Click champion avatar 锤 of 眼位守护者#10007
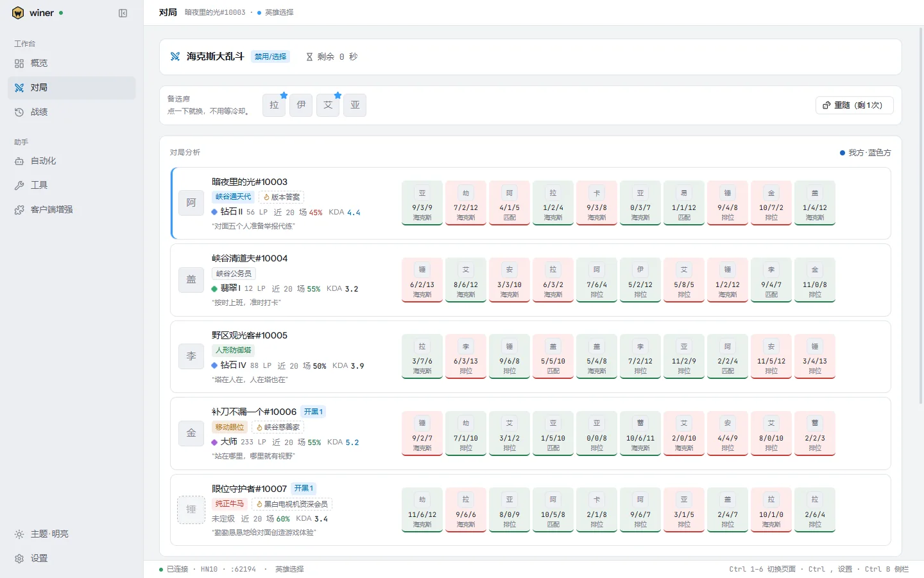924x578 pixels. click(x=191, y=509)
